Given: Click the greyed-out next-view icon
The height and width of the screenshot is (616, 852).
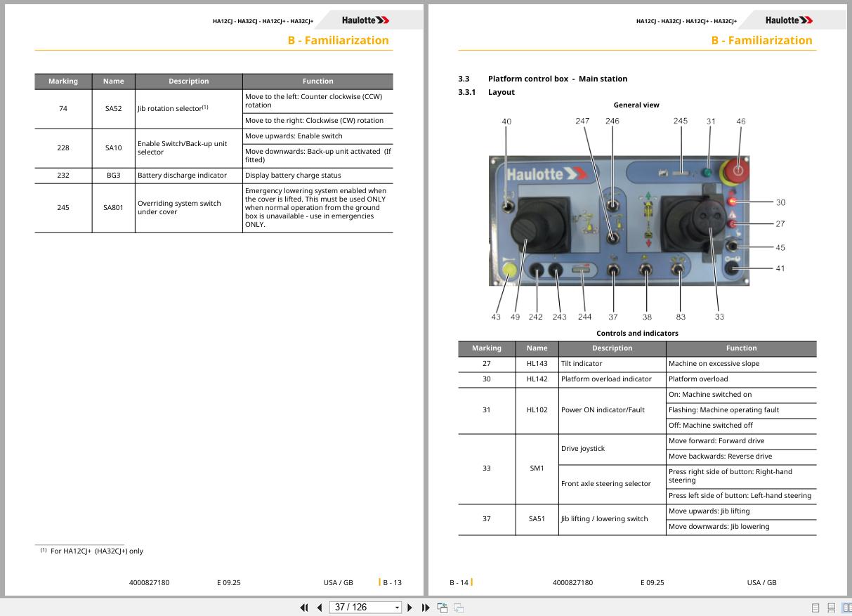Looking at the screenshot, I should (x=459, y=608).
